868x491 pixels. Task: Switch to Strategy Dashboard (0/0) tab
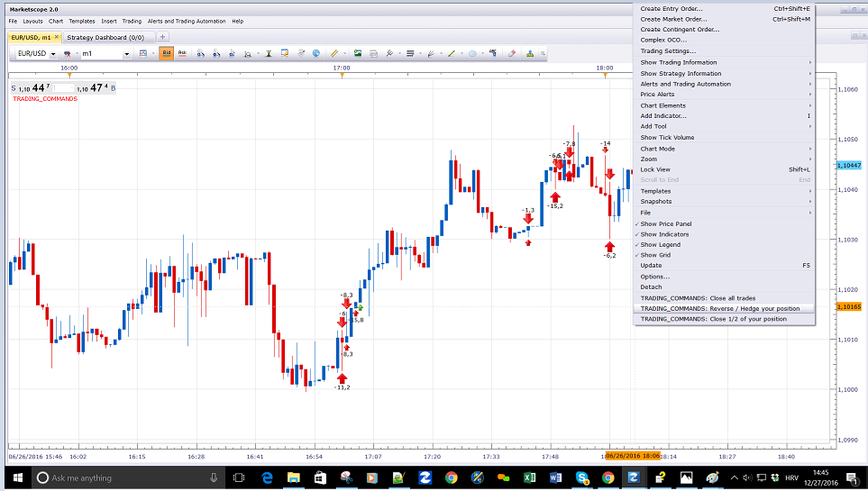tap(105, 38)
